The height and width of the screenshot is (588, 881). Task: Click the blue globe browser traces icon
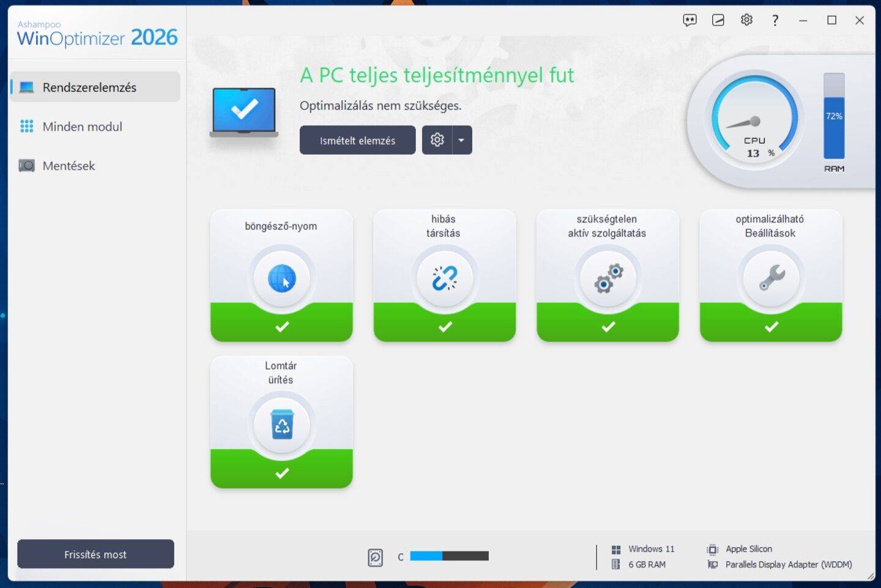[281, 278]
